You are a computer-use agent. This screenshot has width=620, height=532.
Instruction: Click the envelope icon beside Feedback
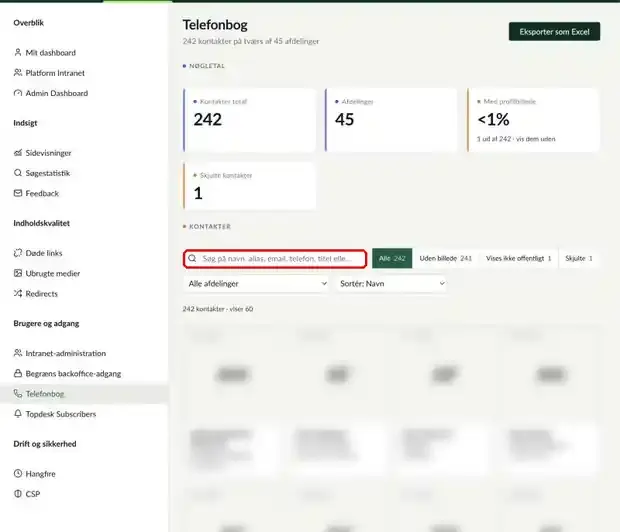pyautogui.click(x=18, y=193)
